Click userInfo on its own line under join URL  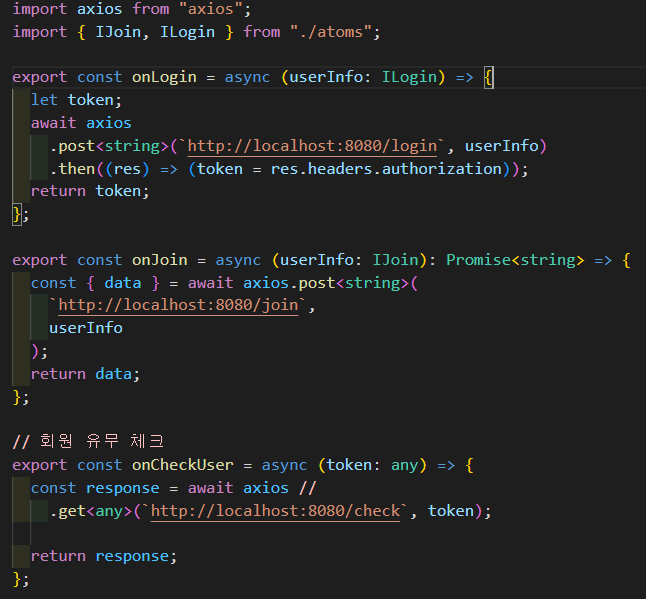pyautogui.click(x=86, y=328)
